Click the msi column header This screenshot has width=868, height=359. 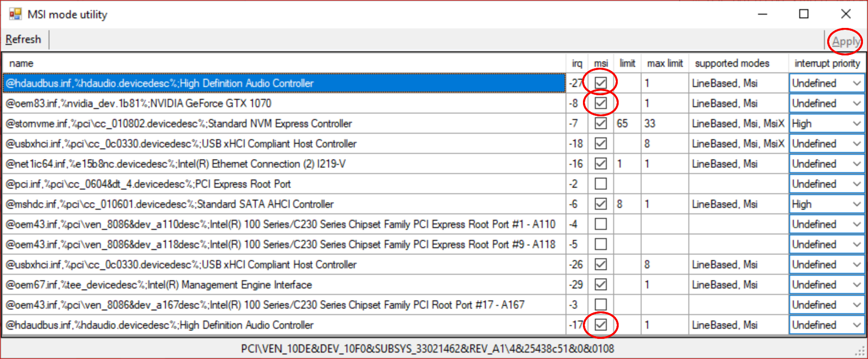(x=601, y=63)
